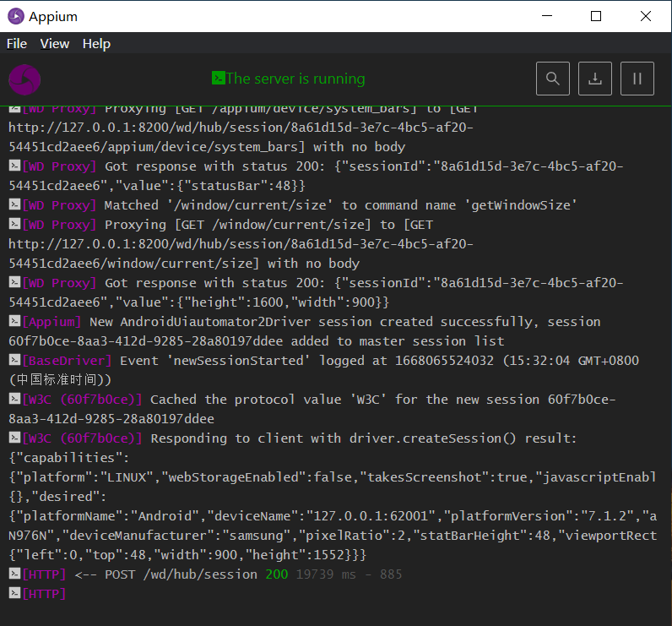Viewport: 672px width, 626px height.
Task: Click log icon beside statusBar 48 response
Action: pos(14,166)
